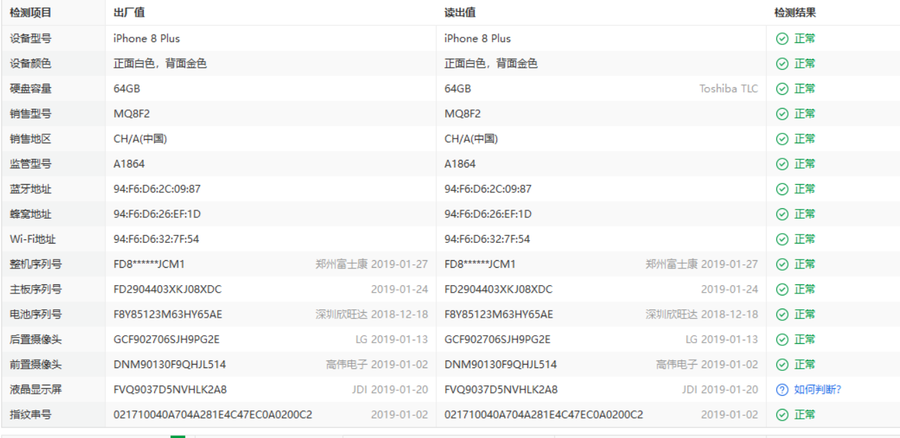This screenshot has height=438, width=900.
Task: Click factory value MQ8F2 in 销售型号 row
Action: pyautogui.click(x=131, y=114)
